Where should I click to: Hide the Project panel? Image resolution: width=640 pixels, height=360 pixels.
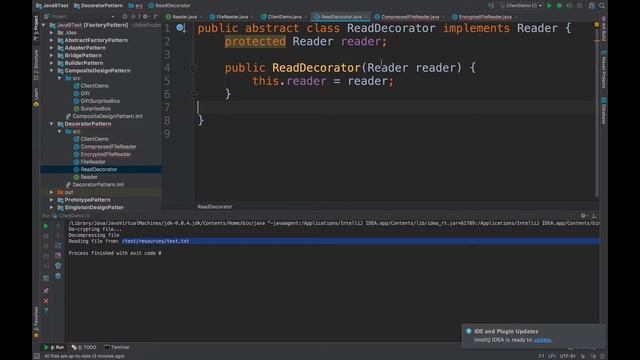pos(156,17)
